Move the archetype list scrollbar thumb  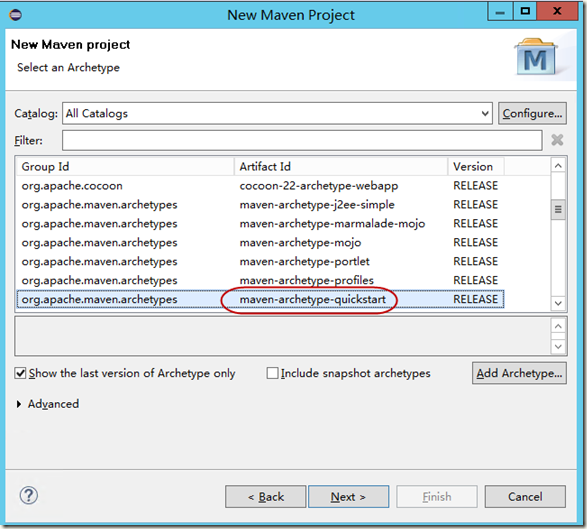(558, 209)
